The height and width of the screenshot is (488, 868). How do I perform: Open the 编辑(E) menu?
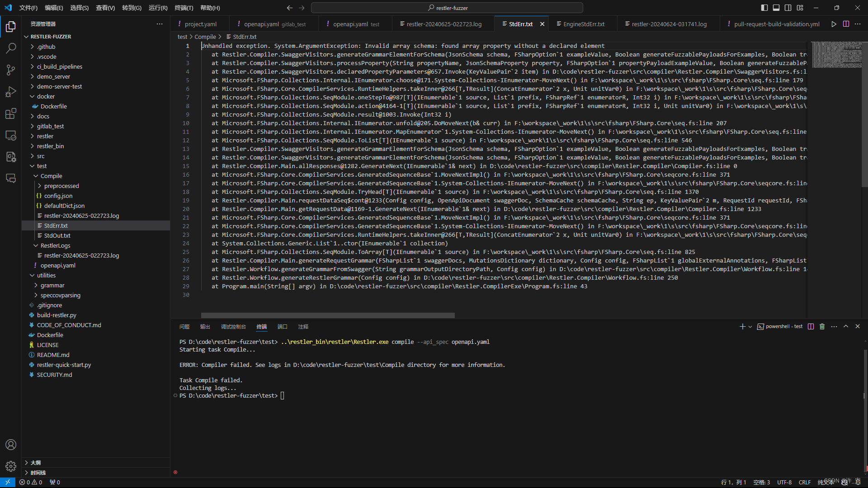[x=54, y=8]
